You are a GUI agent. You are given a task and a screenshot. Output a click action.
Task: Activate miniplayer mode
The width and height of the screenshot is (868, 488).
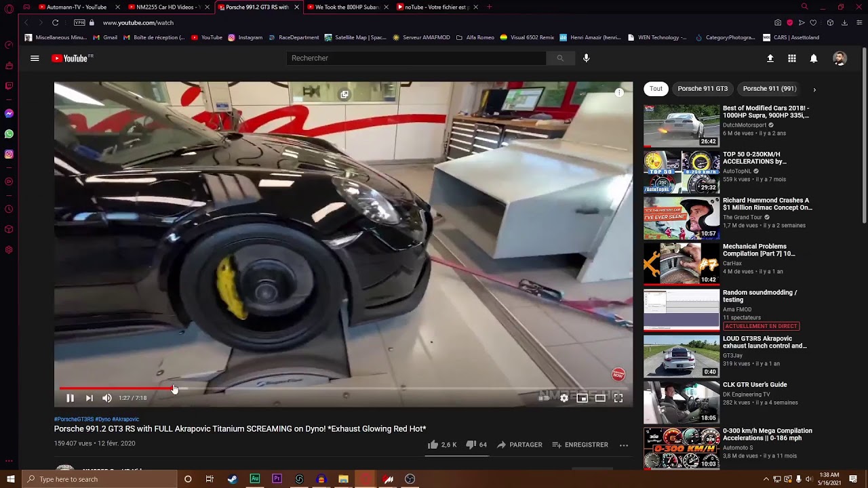[582, 398]
